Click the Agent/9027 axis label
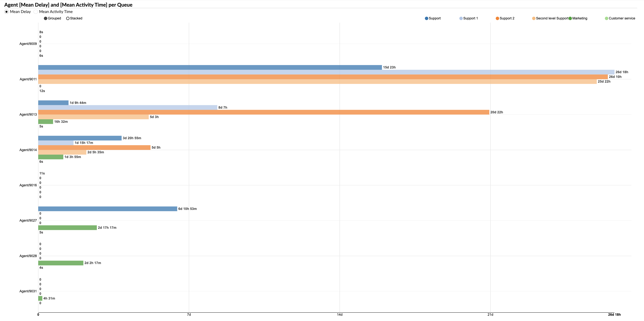 [28, 220]
